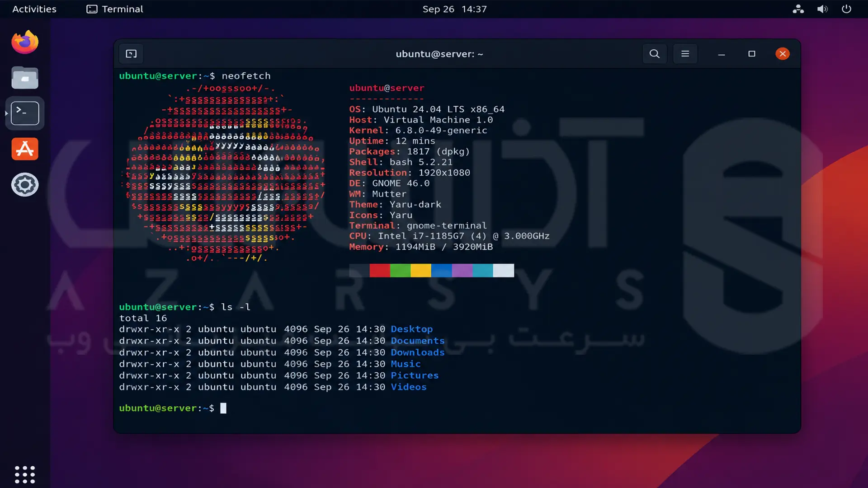Image resolution: width=868 pixels, height=488 pixels.
Task: Click the OS line Ubuntu 24.04 LTS
Action: (x=427, y=109)
